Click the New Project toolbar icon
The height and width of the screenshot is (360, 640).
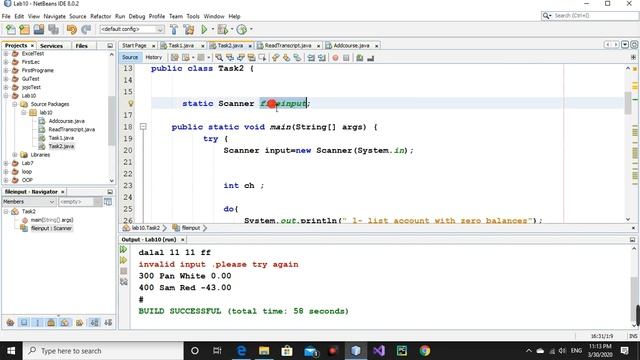24,29
